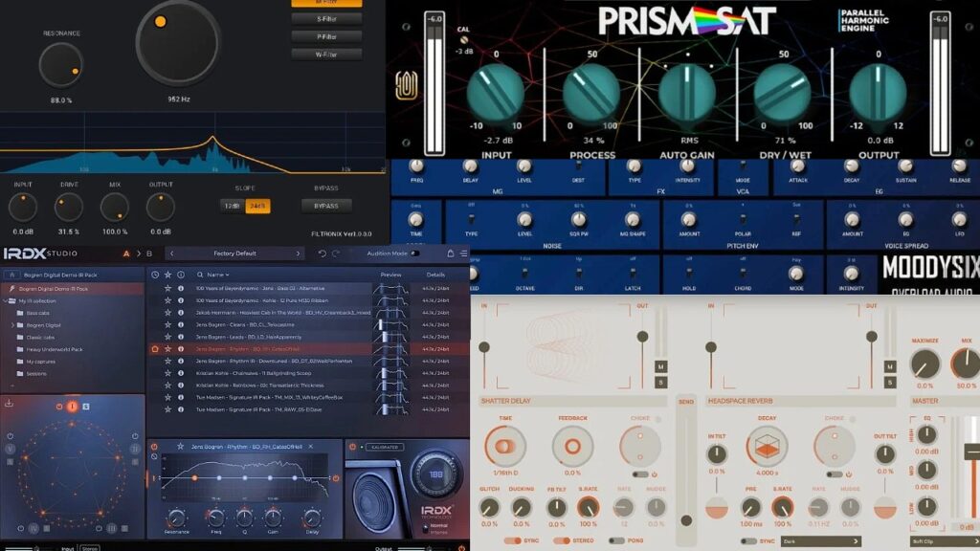Select the Bass cabs folder

tap(37, 313)
